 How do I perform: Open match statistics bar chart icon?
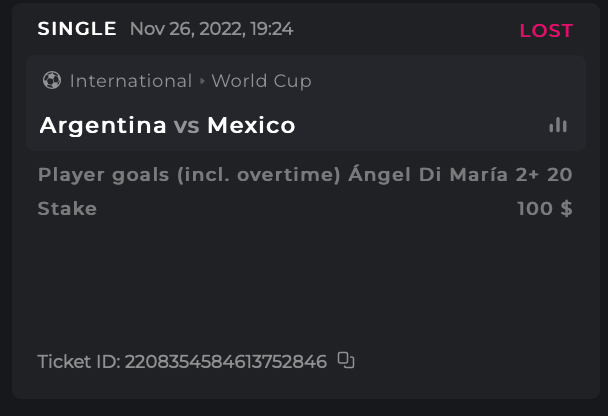[558, 125]
